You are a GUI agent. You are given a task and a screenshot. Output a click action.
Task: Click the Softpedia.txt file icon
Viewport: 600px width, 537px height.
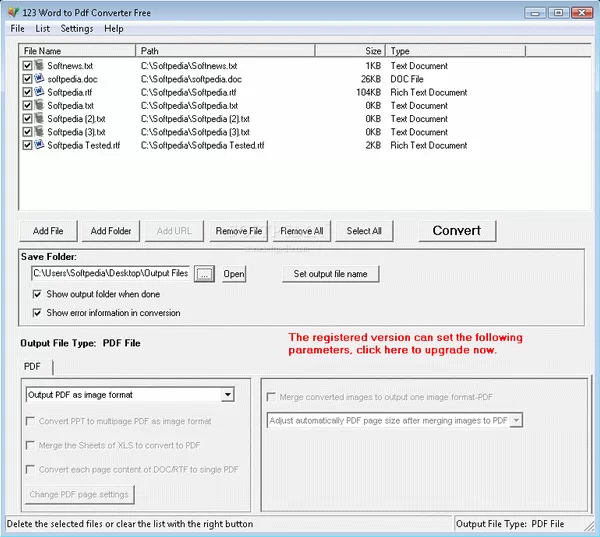(39, 105)
